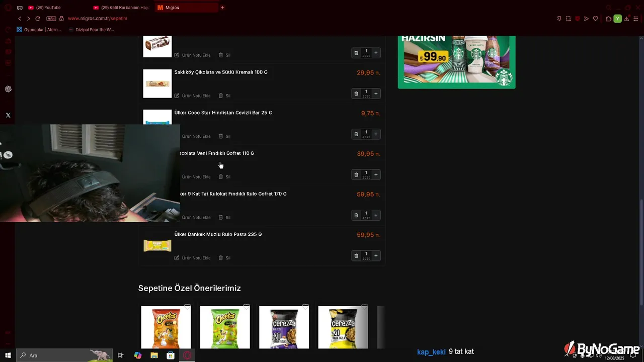Click trash icon for Fındıklı Gofret 110 G
Image resolution: width=644 pixels, height=362 pixels.
(356, 175)
